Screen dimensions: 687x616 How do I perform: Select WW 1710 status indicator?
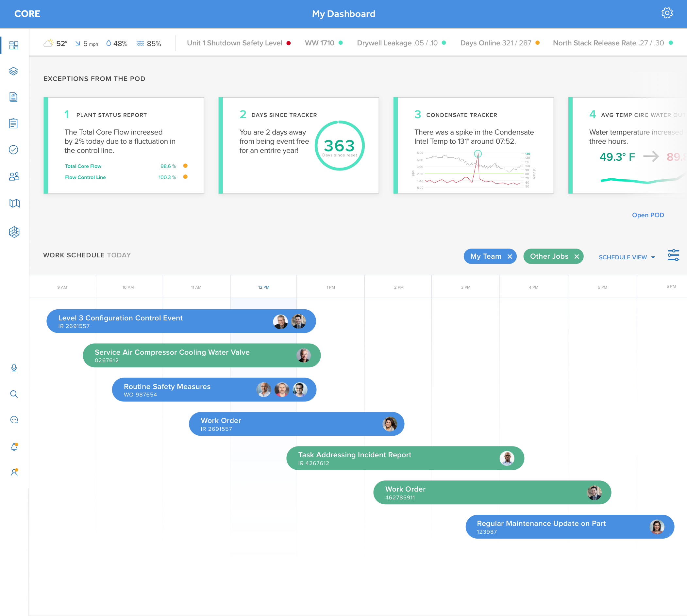pyautogui.click(x=324, y=43)
